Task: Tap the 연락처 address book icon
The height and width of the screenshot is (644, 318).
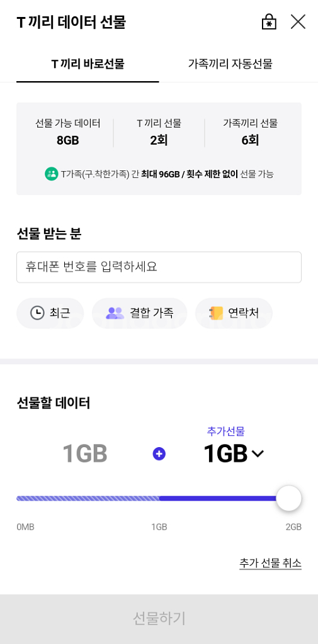Action: (x=216, y=313)
